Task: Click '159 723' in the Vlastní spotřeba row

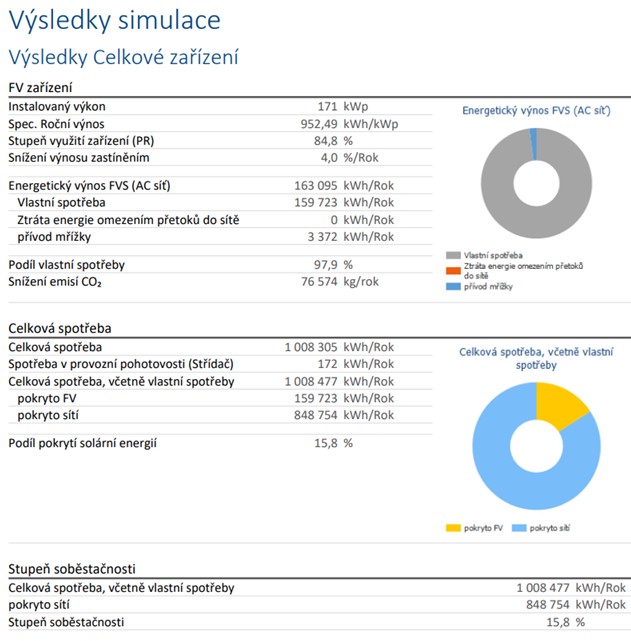Action: pyautogui.click(x=316, y=203)
